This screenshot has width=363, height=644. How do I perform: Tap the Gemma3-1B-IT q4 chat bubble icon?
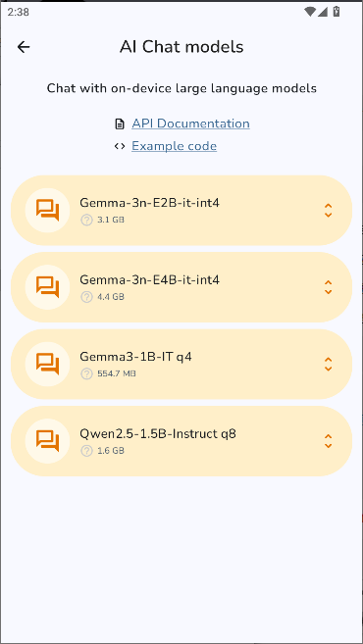coord(48,364)
